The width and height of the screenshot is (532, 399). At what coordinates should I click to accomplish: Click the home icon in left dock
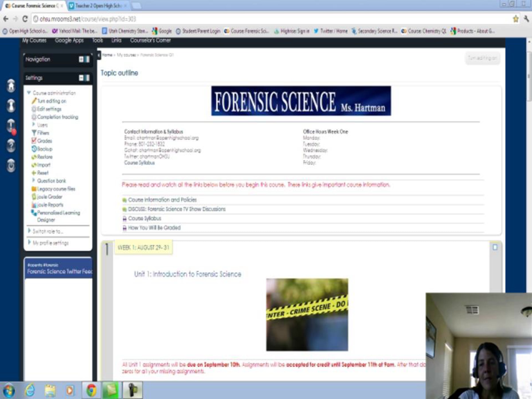[11, 86]
